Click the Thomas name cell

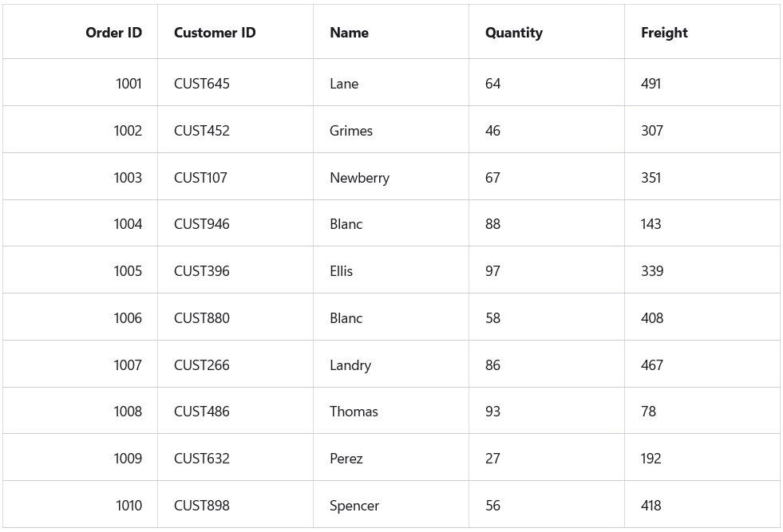354,412
